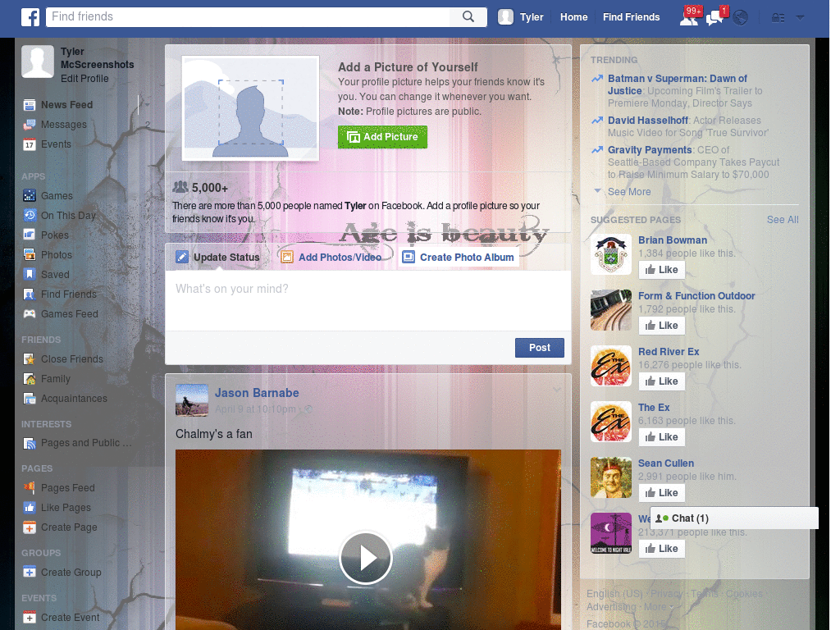840x630 pixels.
Task: Open Find Friends in top bar
Action: [631, 17]
